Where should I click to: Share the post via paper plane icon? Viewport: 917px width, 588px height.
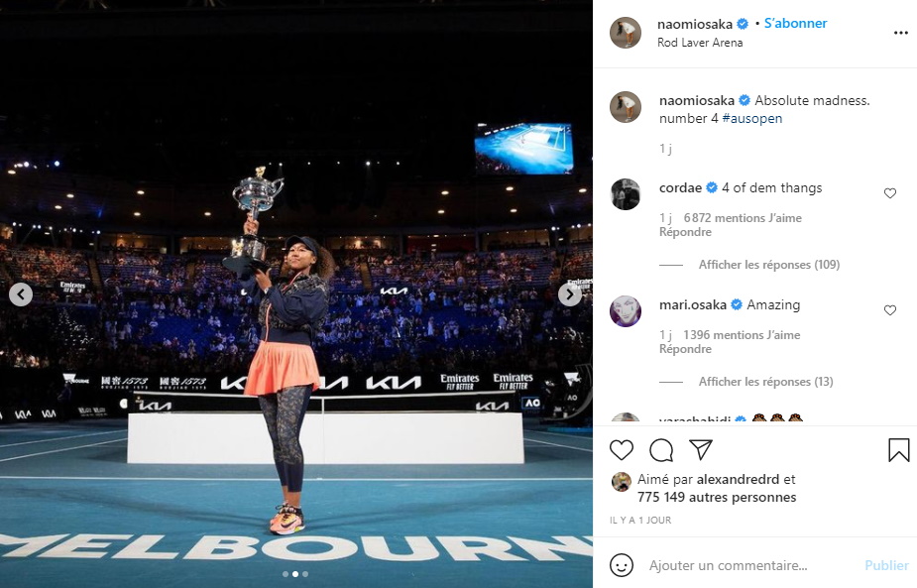point(701,449)
